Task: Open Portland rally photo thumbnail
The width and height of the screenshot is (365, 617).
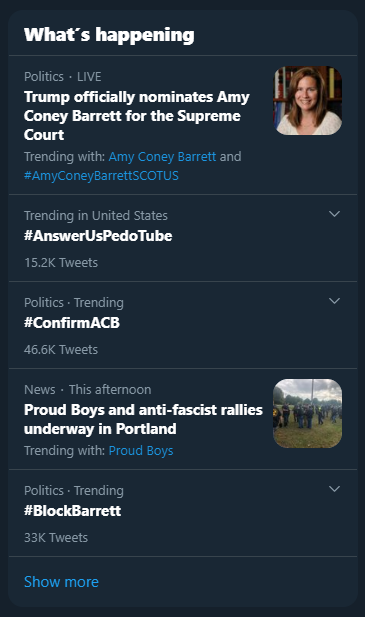Action: point(308,414)
